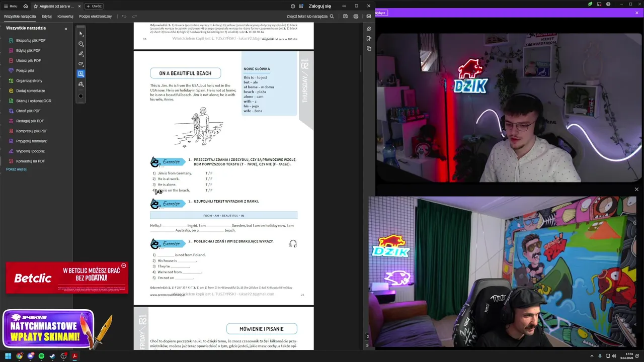The width and height of the screenshot is (644, 362).
Task: Play the headphones audio icon in Exercise 3
Action: tap(293, 244)
